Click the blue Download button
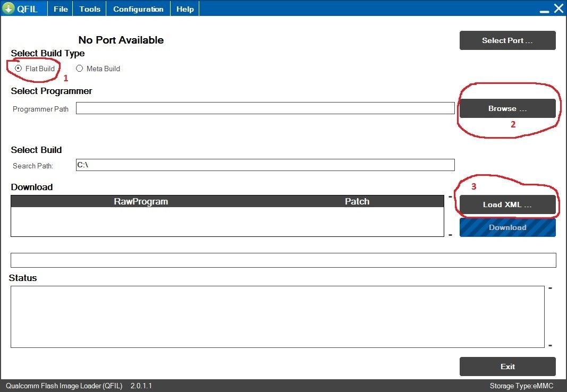The width and height of the screenshot is (567, 392). [507, 227]
